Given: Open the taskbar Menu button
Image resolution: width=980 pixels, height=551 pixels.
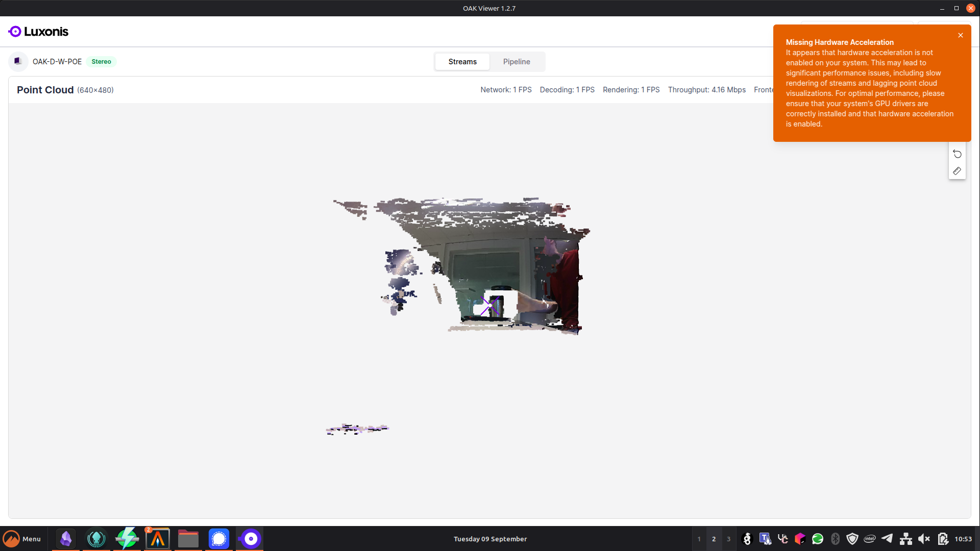Looking at the screenshot, I should 22,539.
